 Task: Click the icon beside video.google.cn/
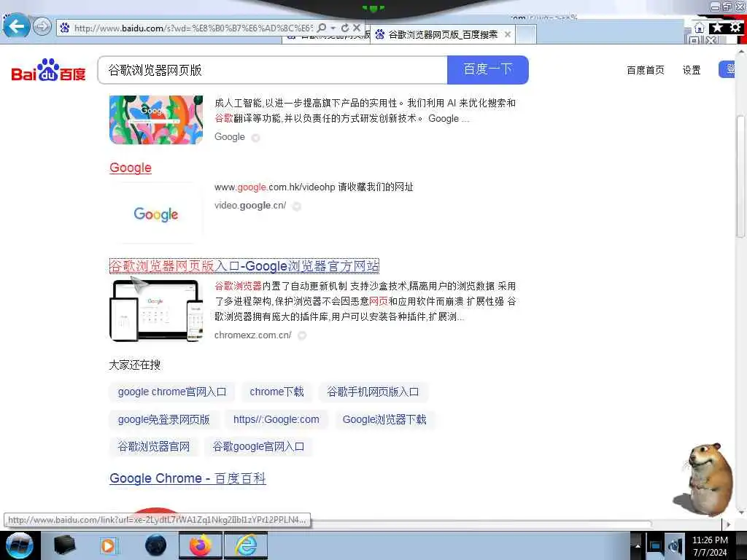(296, 206)
